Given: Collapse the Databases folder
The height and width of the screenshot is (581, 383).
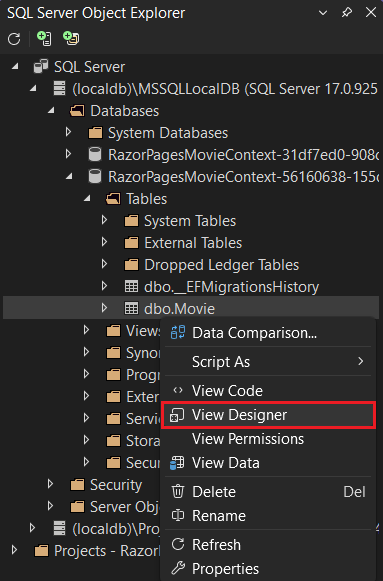Looking at the screenshot, I should [51, 111].
